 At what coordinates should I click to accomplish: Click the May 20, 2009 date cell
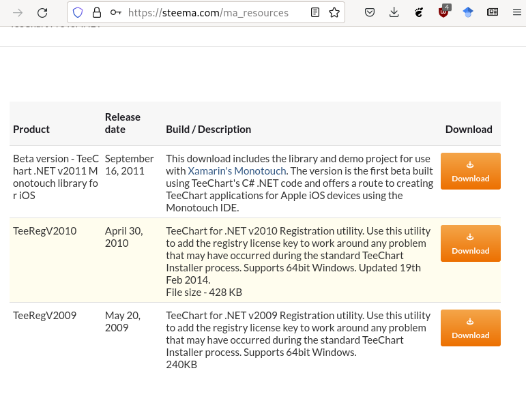pos(122,321)
